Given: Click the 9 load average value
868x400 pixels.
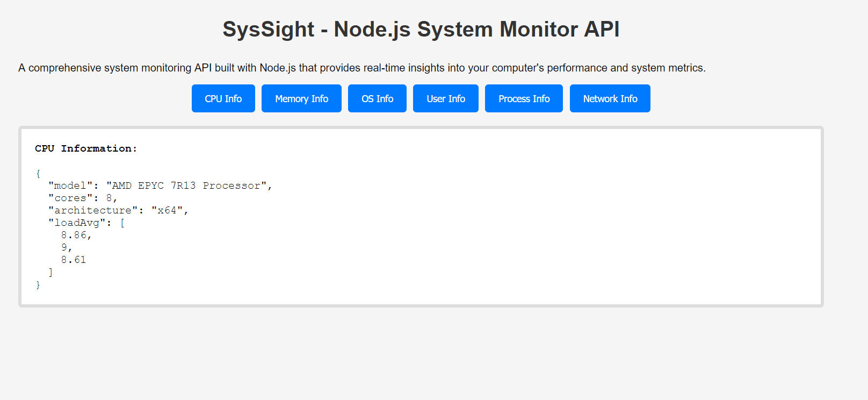Looking at the screenshot, I should tap(64, 247).
